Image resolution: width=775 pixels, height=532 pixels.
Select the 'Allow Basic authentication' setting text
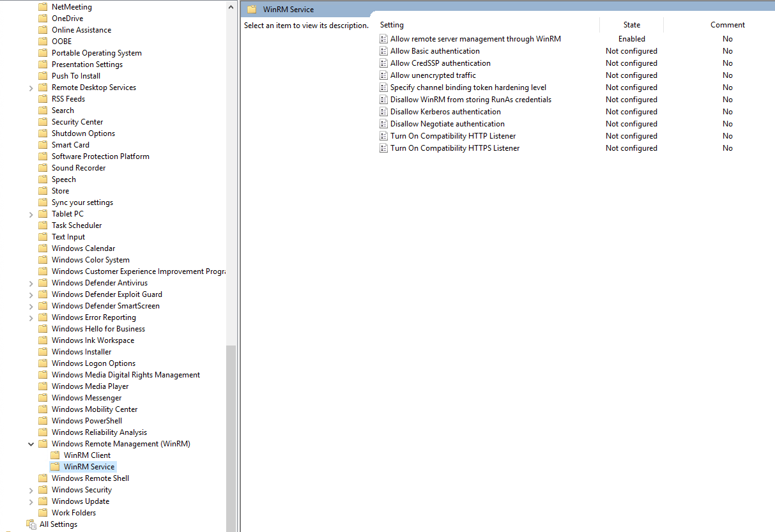[x=435, y=51]
